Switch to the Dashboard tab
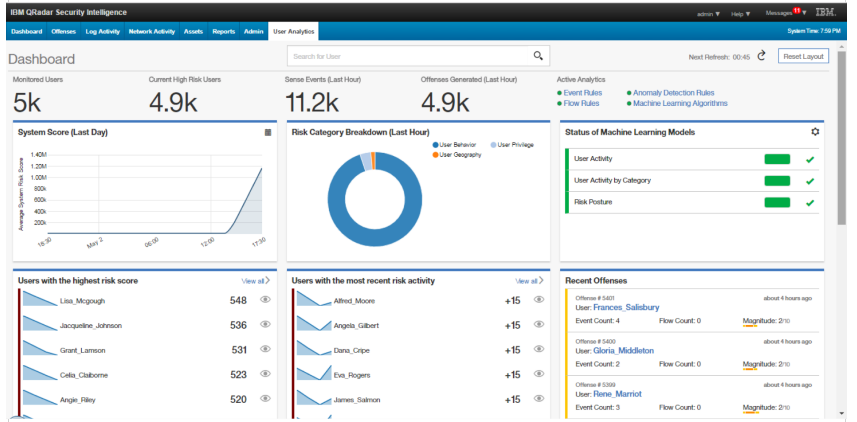Viewport: 857px width, 422px height. [x=27, y=32]
